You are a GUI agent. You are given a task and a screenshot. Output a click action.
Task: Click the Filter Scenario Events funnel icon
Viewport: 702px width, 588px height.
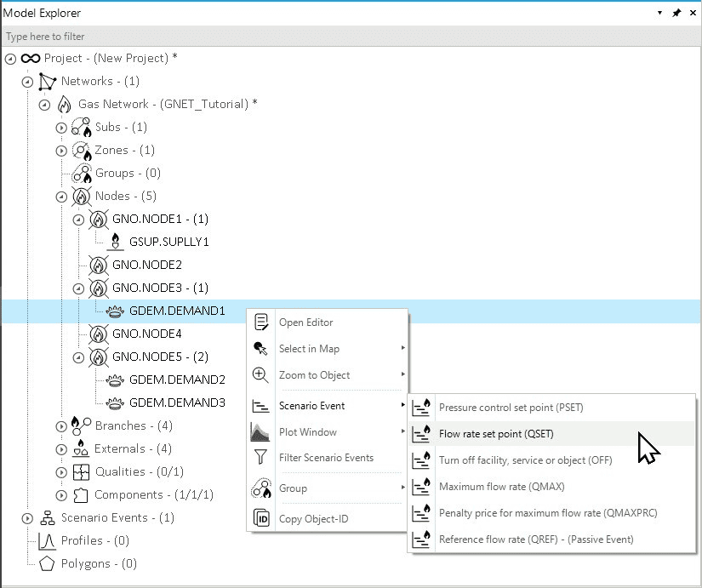coord(261,458)
